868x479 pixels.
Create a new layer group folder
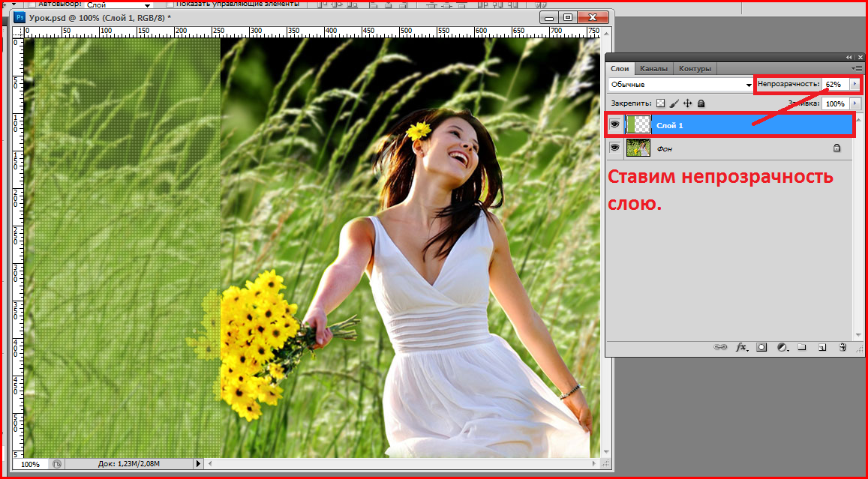point(801,347)
